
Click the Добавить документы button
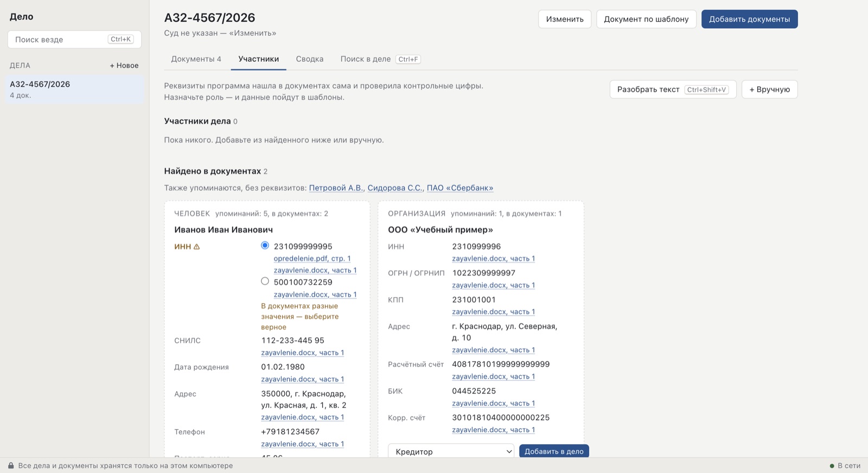[749, 19]
